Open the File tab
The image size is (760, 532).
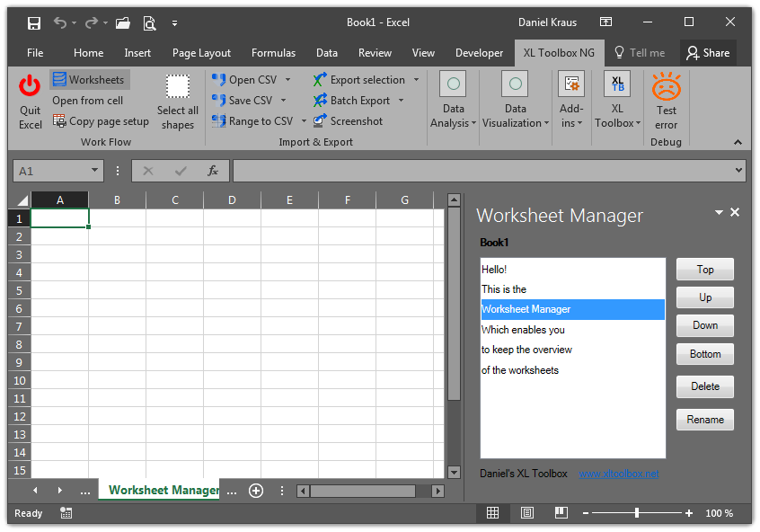click(35, 53)
